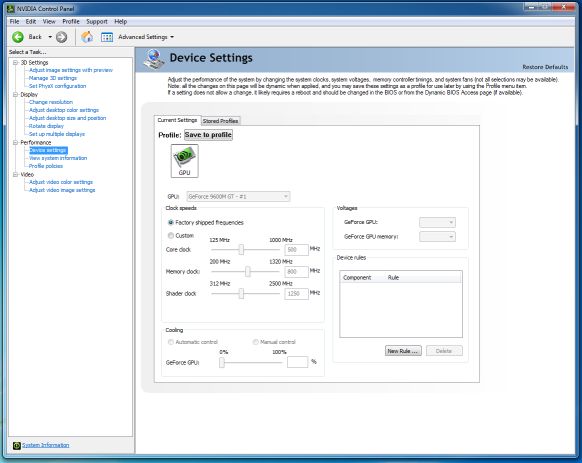Click the Back button label

point(35,37)
